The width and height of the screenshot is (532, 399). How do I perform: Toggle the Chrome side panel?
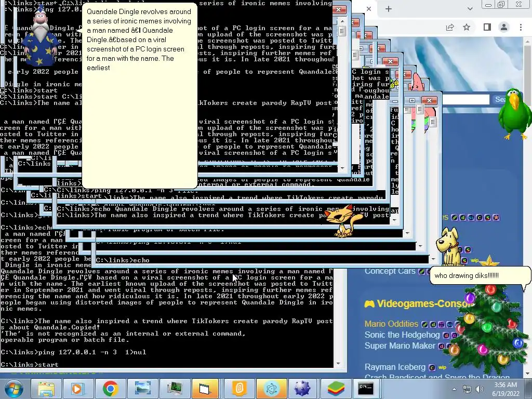(x=487, y=27)
